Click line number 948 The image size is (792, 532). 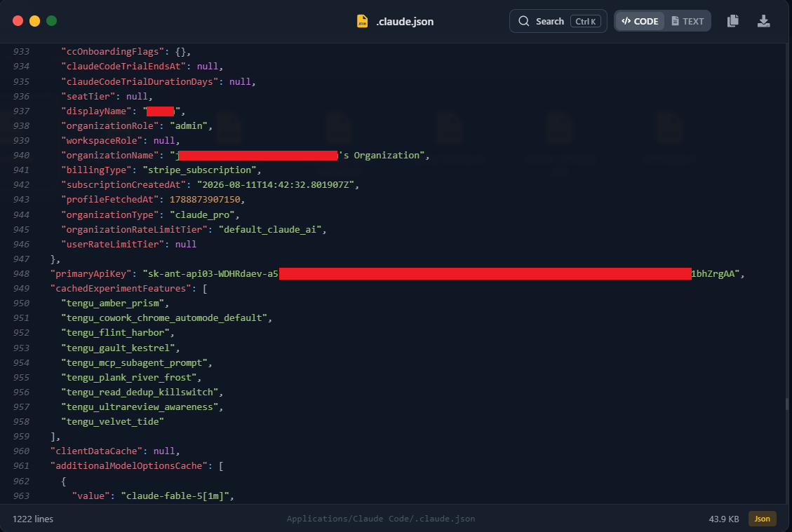click(21, 273)
